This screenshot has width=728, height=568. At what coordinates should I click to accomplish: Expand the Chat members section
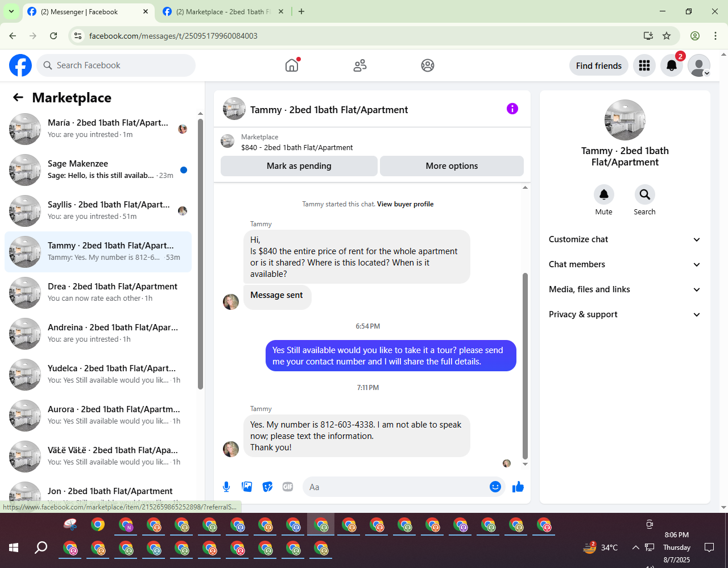(x=624, y=264)
